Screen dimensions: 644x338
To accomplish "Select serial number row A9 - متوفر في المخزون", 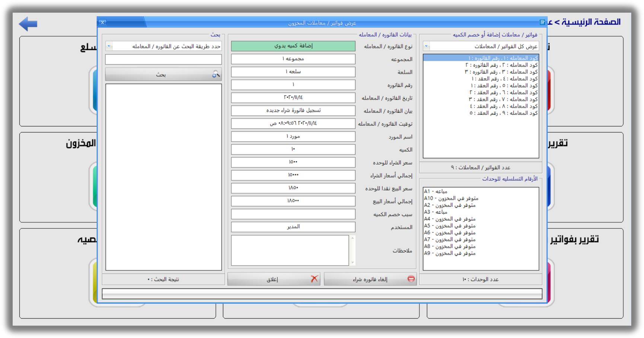I will coord(481,253).
